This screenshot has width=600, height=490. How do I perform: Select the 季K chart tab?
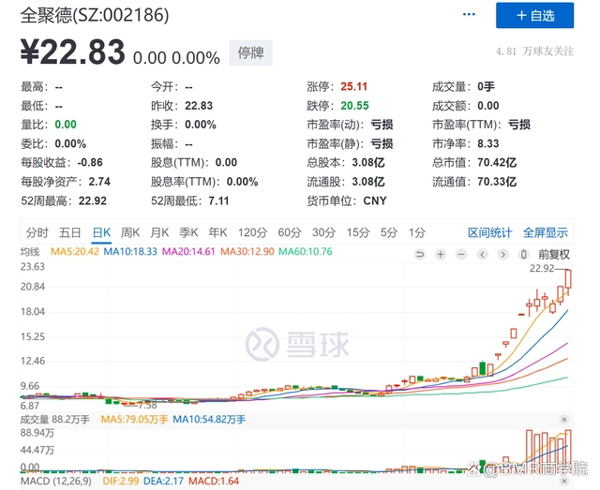point(188,233)
